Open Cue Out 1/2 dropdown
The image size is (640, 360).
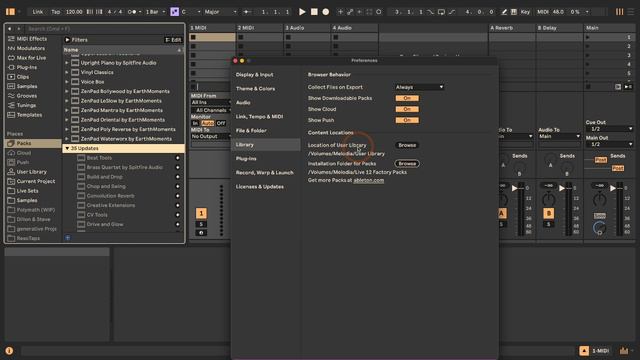[x=609, y=129]
